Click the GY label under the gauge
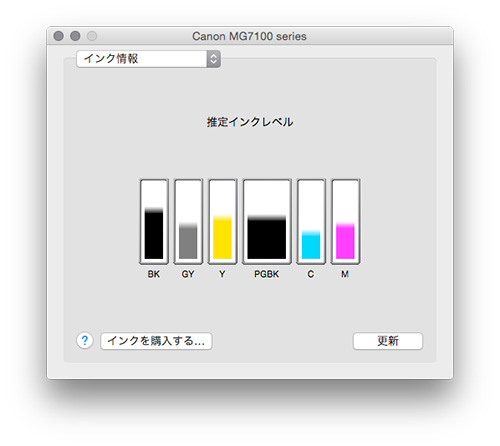Viewport: 500px width, 446px height. coord(188,274)
